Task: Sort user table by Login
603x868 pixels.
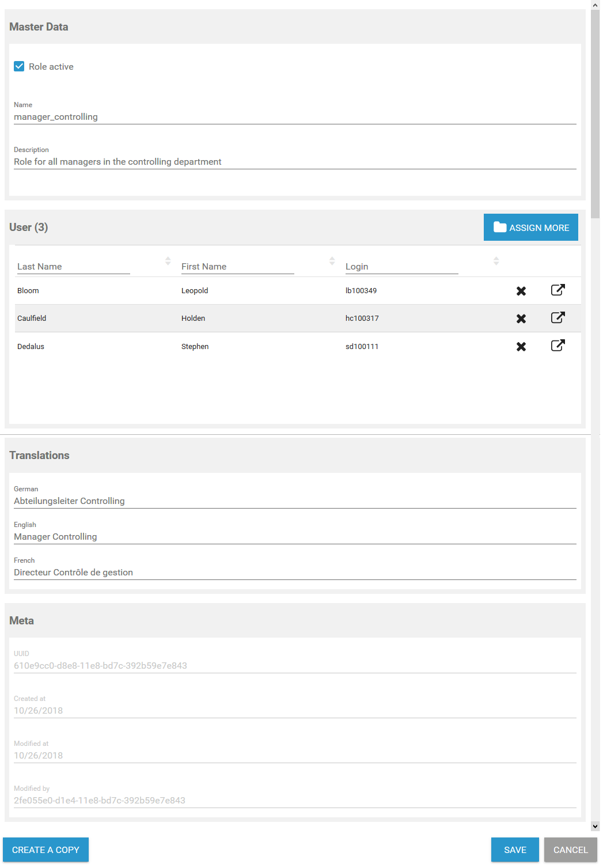Action: (496, 261)
